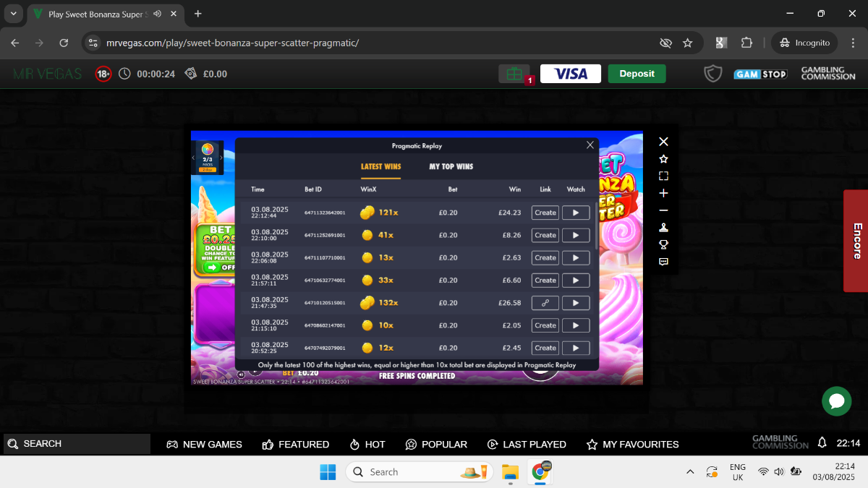Watch replay of the 41x win
This screenshot has height=488, width=868.
pyautogui.click(x=576, y=235)
